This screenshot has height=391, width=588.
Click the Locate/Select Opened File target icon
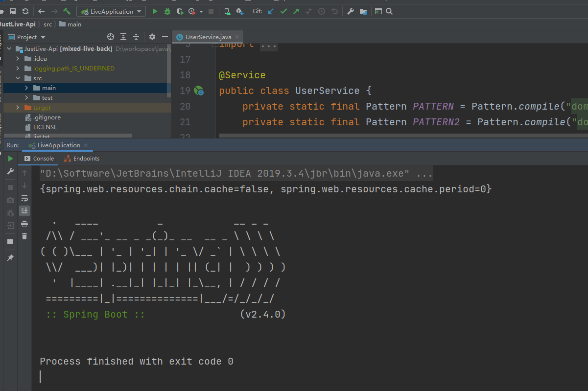click(111, 37)
